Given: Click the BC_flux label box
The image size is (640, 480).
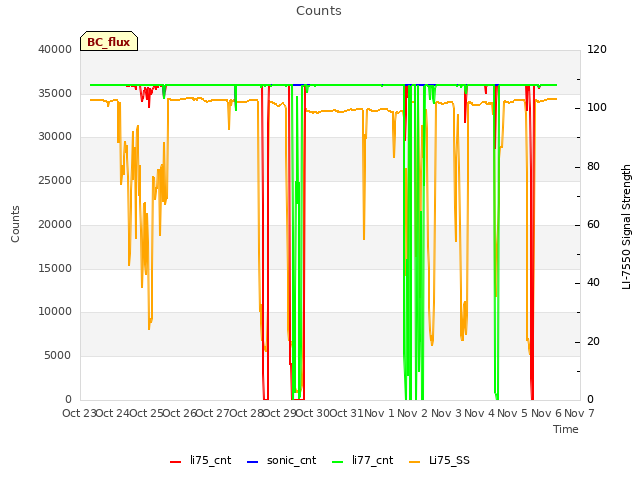Looking at the screenshot, I should [109, 41].
